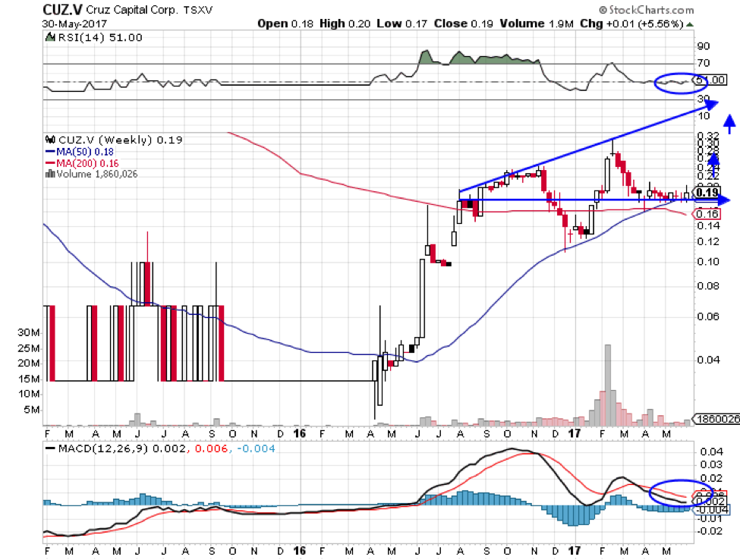Click the 0.03 MACD axis label
Viewport: 740px width, 560px height.
pyautogui.click(x=711, y=464)
